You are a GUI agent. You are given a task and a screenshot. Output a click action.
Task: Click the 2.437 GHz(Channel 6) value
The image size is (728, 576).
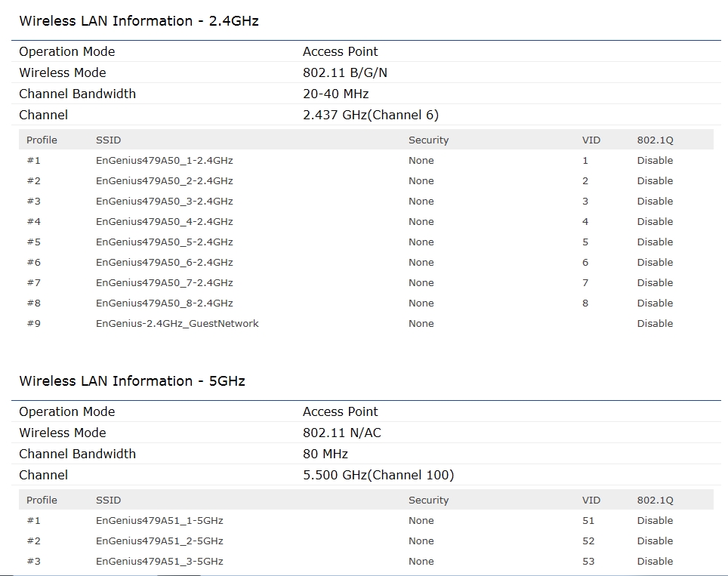click(370, 116)
